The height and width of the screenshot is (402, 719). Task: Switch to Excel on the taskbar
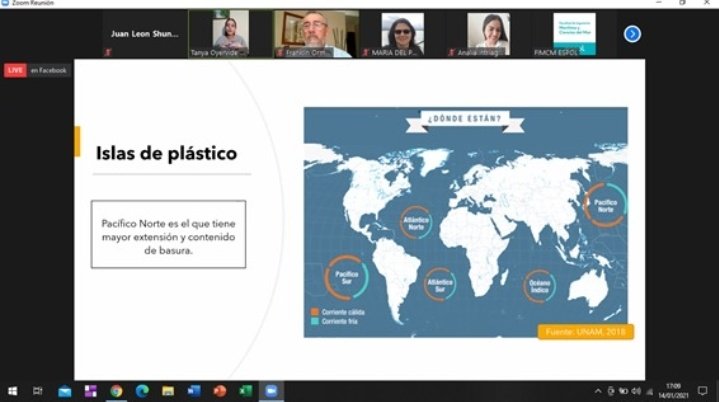[246, 391]
